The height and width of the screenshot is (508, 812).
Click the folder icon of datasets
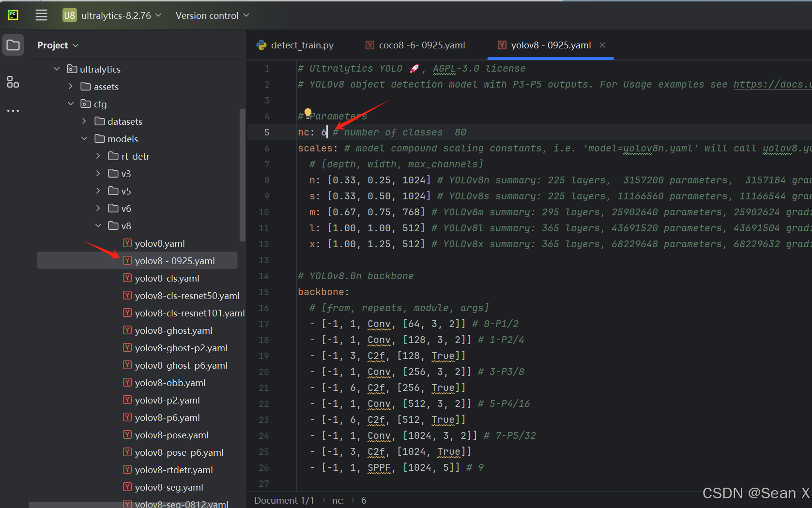point(100,121)
